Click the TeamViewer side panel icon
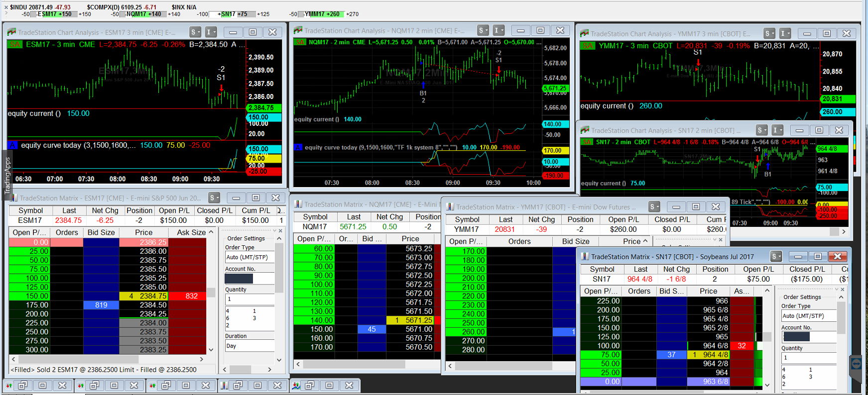Screen dimensions: 868x395 [x=857, y=364]
